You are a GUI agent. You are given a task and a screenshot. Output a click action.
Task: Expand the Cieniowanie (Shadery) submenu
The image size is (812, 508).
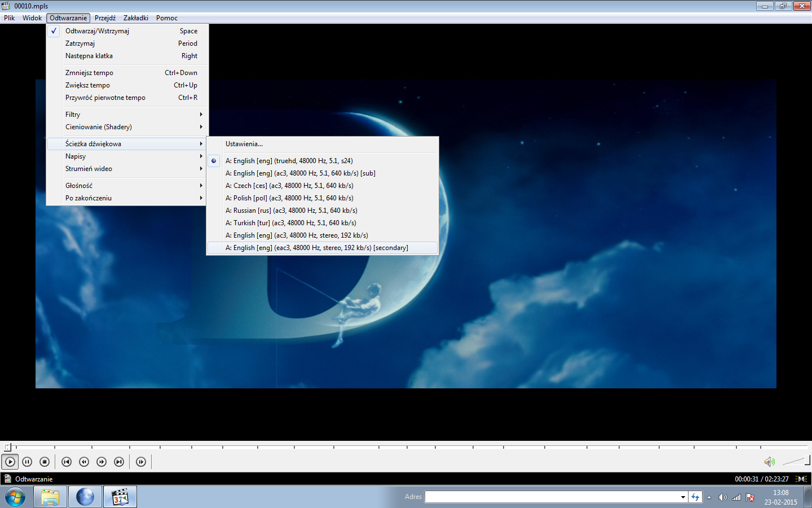[127, 127]
